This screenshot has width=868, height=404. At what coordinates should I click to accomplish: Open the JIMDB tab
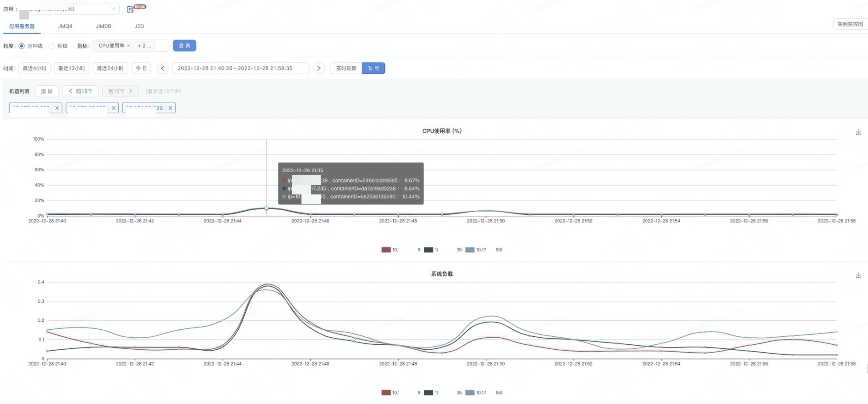pyautogui.click(x=103, y=26)
